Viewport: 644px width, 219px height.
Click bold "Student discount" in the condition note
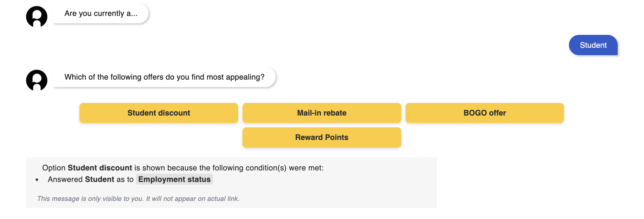100,168
